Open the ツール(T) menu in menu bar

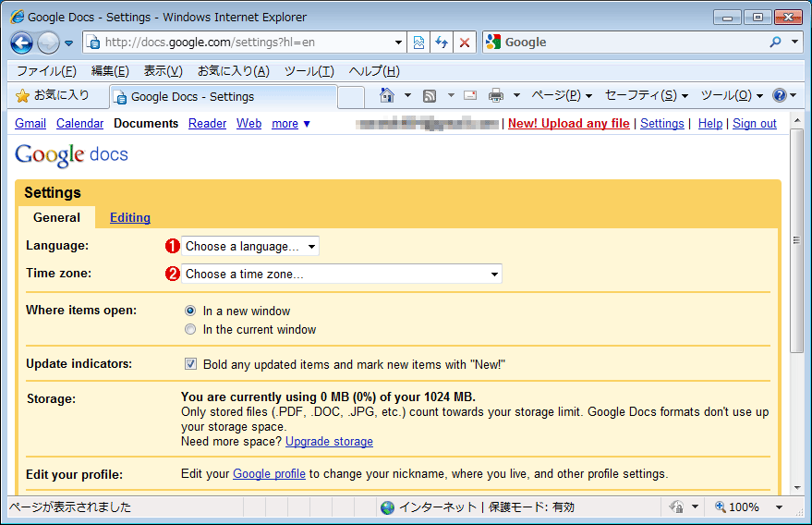309,71
